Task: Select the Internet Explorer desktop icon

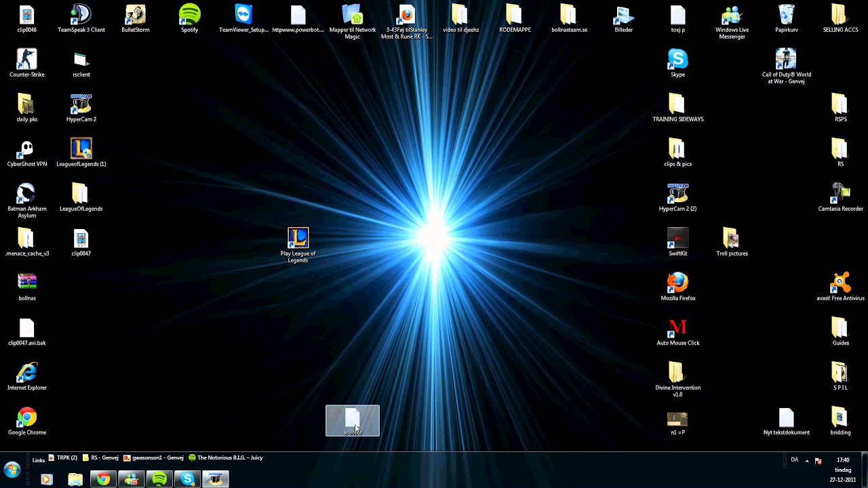Action: pyautogui.click(x=27, y=377)
